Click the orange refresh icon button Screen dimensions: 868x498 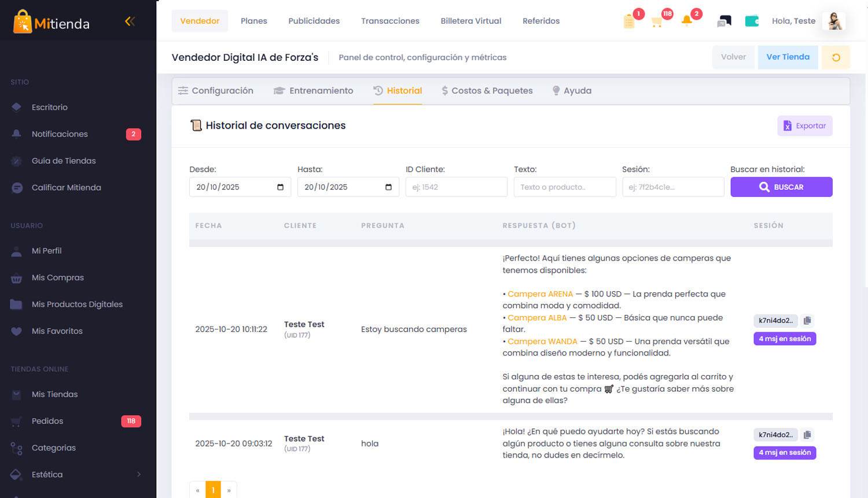(x=836, y=57)
